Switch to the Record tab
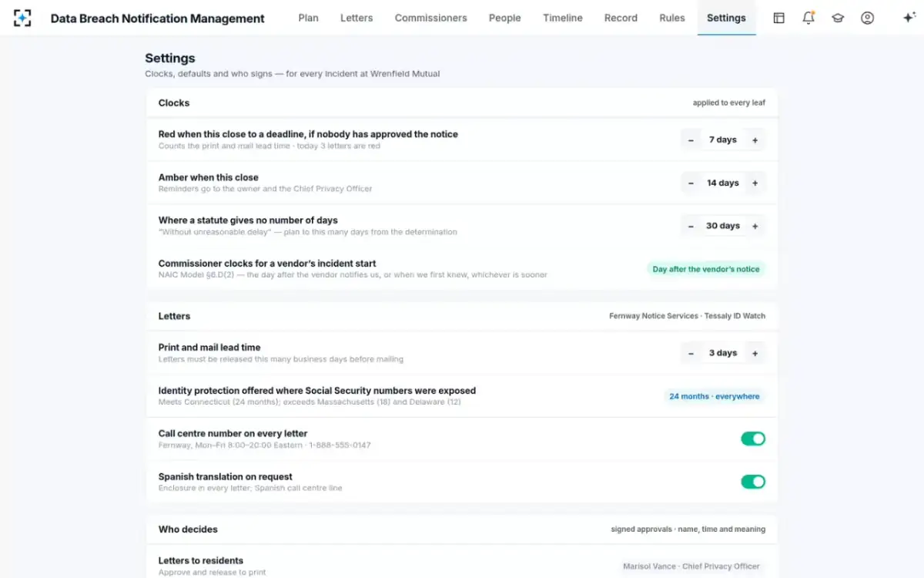The width and height of the screenshot is (924, 578). (x=621, y=18)
